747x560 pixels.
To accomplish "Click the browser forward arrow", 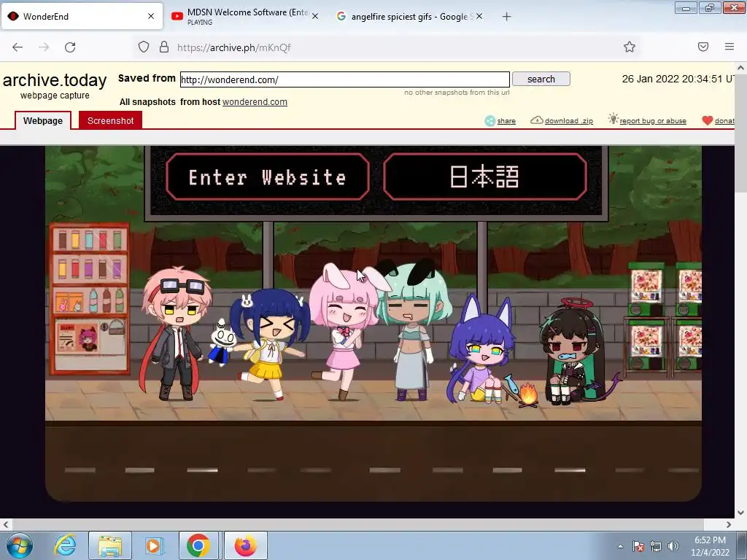I will tap(44, 47).
